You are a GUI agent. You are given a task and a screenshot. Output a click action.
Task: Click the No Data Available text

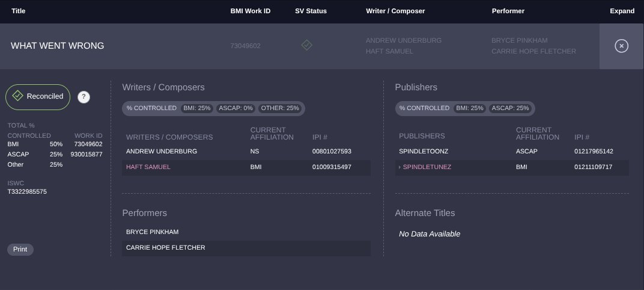(430, 234)
